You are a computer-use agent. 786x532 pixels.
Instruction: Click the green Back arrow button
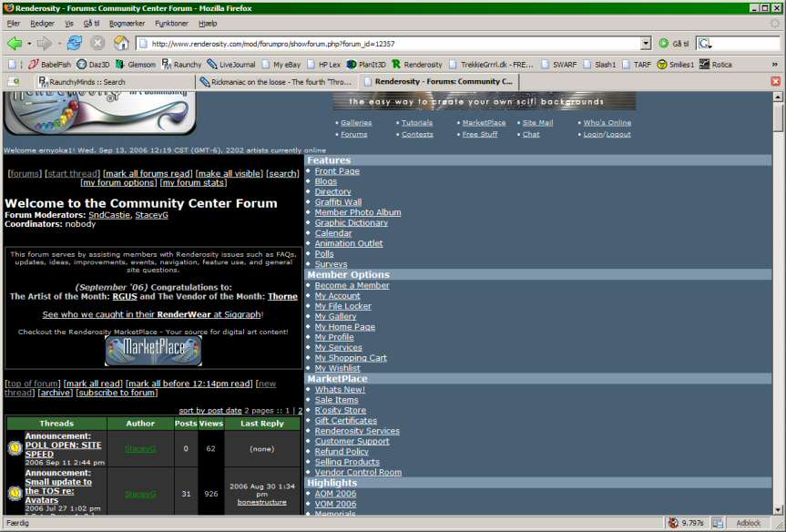pyautogui.click(x=15, y=44)
